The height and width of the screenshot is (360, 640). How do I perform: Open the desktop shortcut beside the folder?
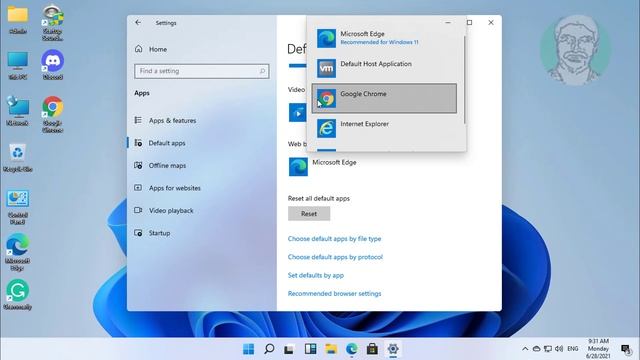53,22
